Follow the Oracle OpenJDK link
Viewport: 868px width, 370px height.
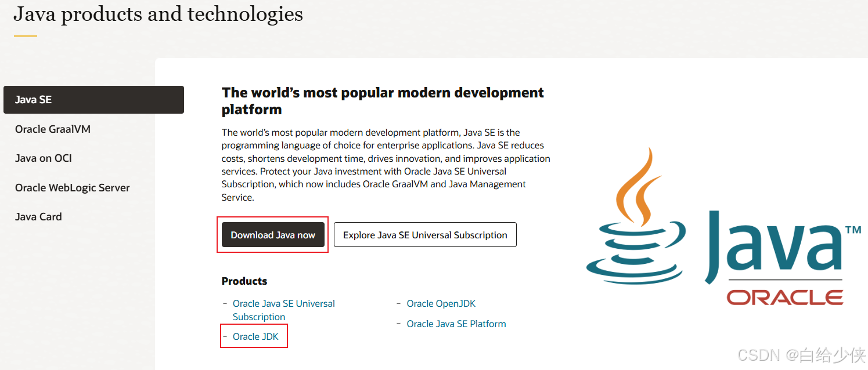(441, 303)
